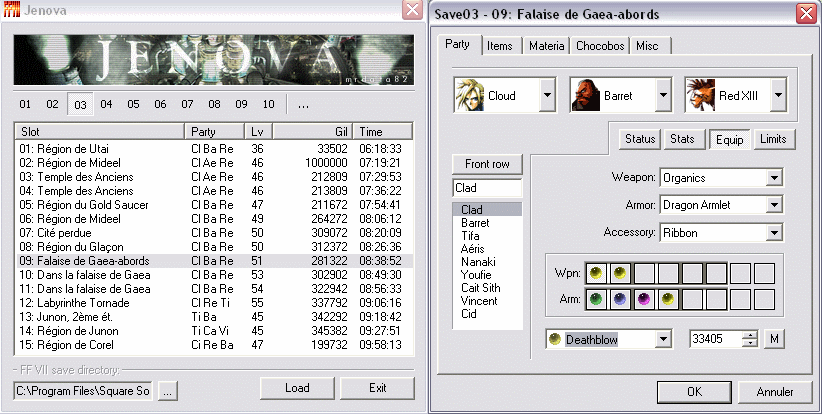
Task: Open the Chocobos tab
Action: (x=600, y=46)
